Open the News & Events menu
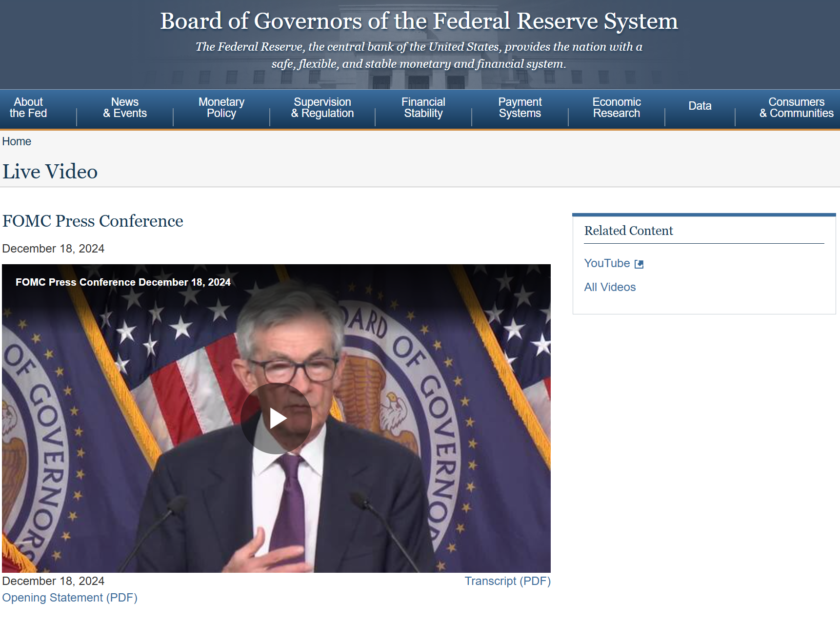Viewport: 840px width, 622px height. coord(125,108)
